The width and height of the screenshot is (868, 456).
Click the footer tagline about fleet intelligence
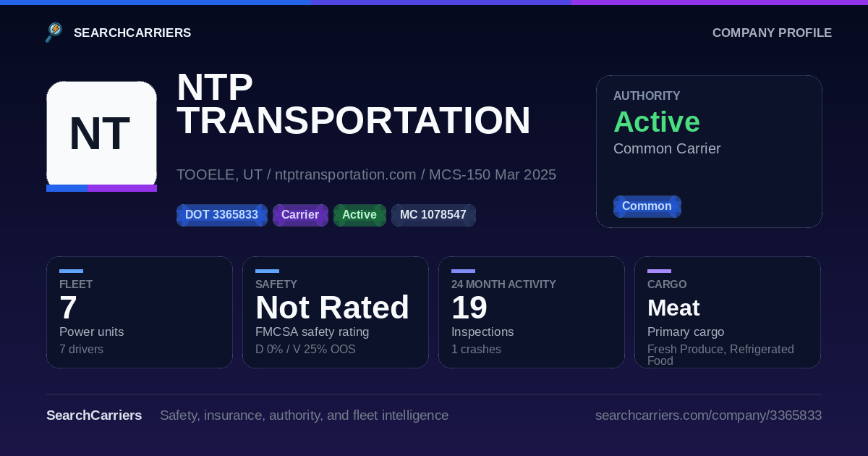(304, 415)
